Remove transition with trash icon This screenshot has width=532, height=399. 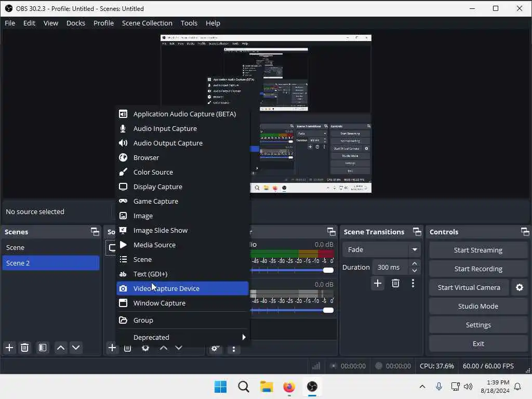coord(395,283)
